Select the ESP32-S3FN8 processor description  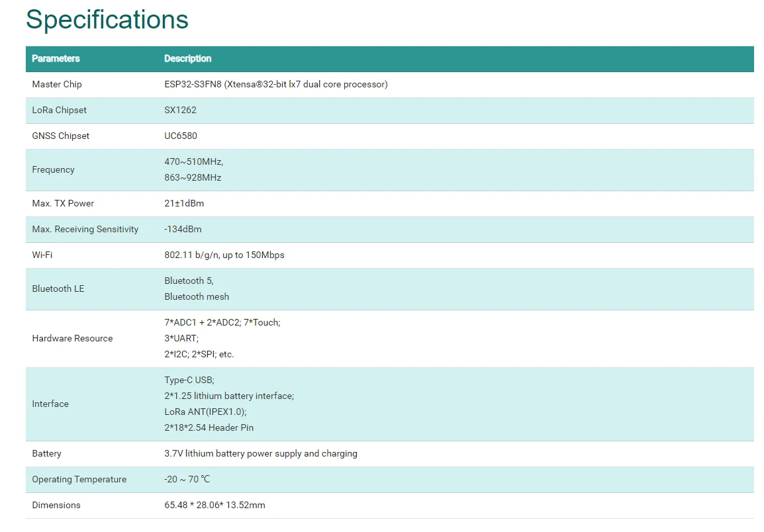pos(276,84)
